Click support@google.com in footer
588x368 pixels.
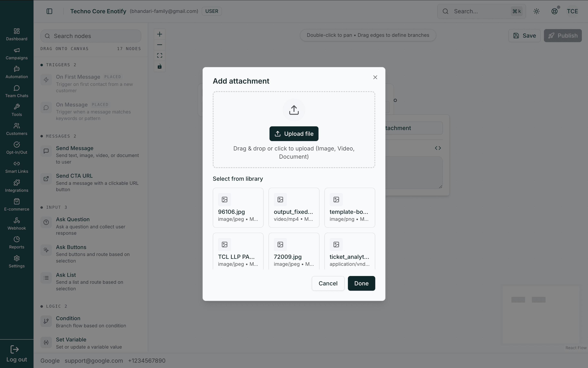click(x=94, y=361)
